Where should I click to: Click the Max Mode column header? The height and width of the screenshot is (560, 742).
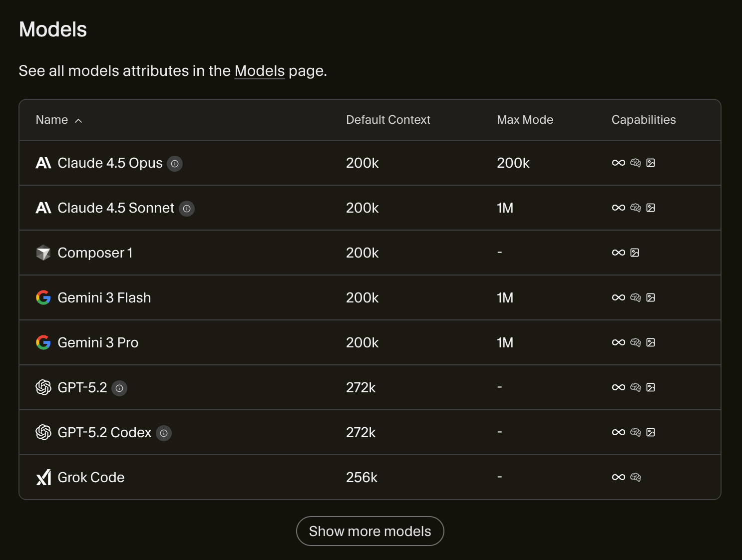(x=525, y=120)
